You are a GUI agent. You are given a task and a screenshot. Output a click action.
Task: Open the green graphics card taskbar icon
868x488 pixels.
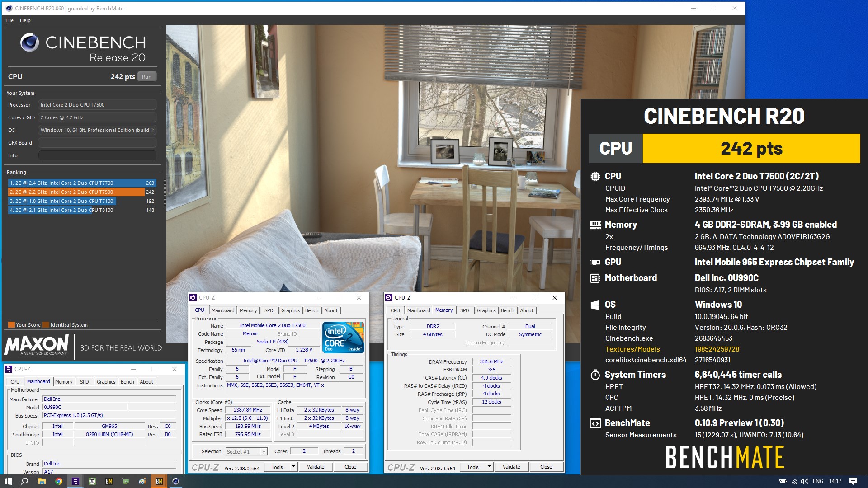126,481
